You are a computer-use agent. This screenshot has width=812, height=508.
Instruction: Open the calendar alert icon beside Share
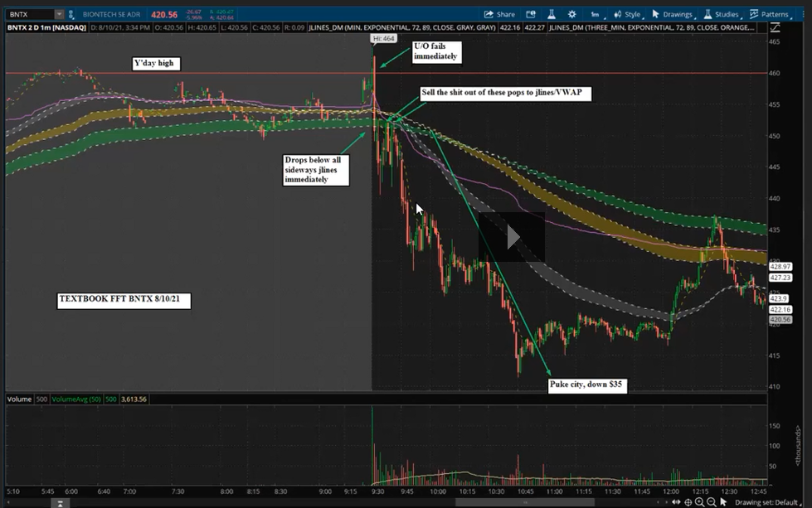pos(531,14)
